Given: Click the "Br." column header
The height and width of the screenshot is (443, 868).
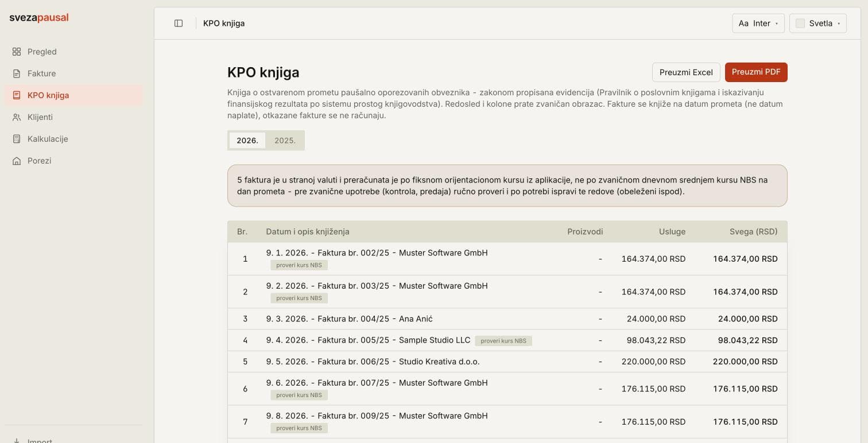Looking at the screenshot, I should point(242,232).
